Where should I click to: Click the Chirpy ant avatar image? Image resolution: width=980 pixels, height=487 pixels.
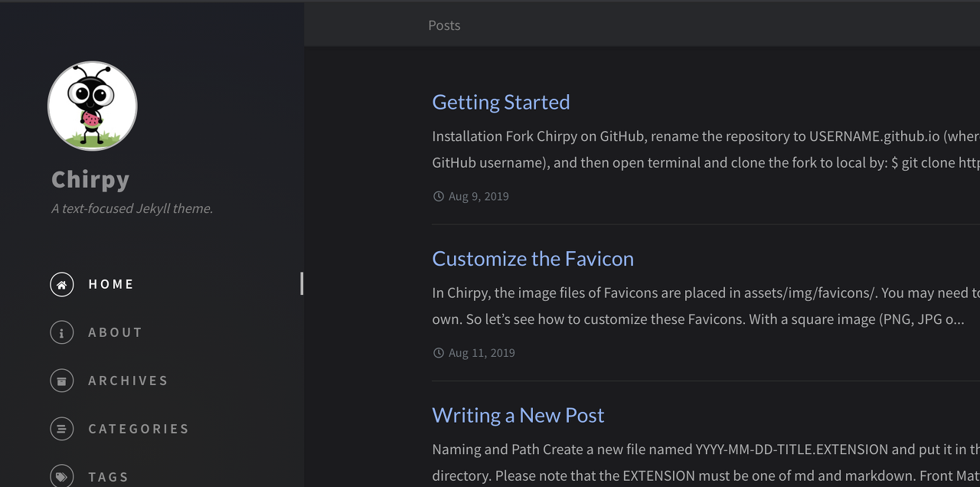click(93, 106)
